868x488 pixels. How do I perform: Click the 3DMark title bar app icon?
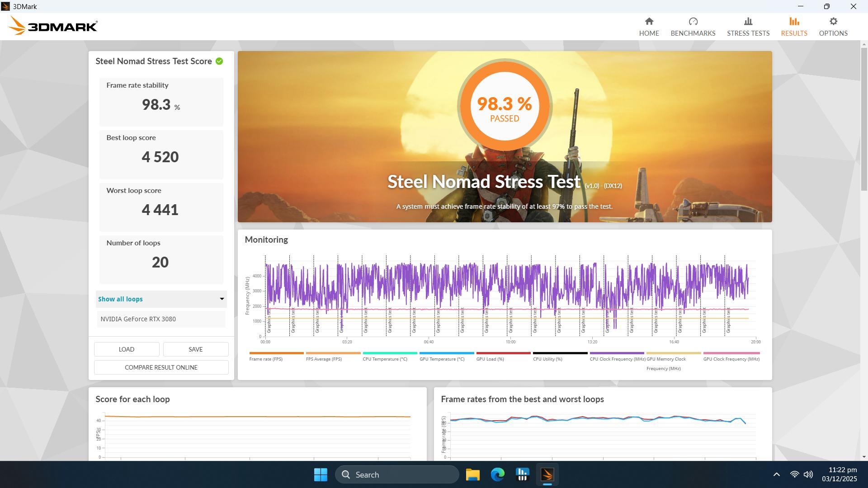[5, 6]
